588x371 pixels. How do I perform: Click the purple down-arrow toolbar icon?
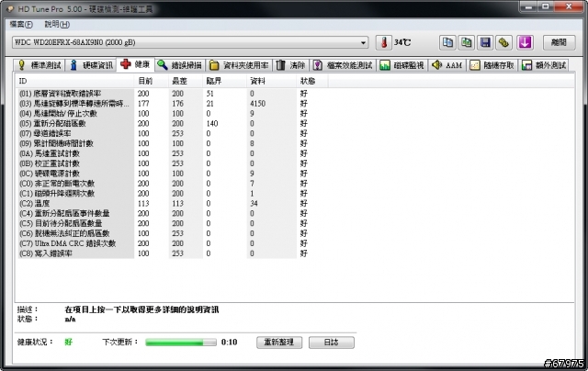(x=525, y=42)
